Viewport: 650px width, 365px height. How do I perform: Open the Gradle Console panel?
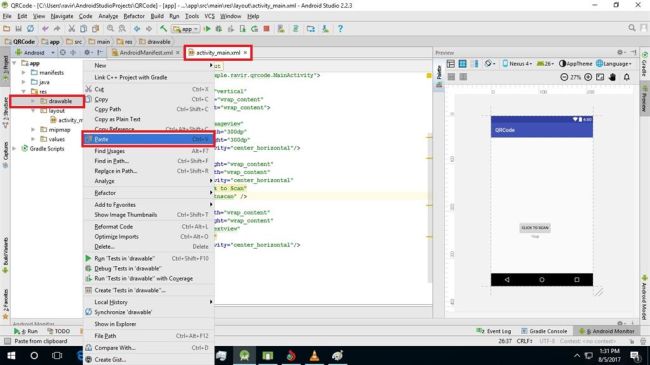click(544, 331)
